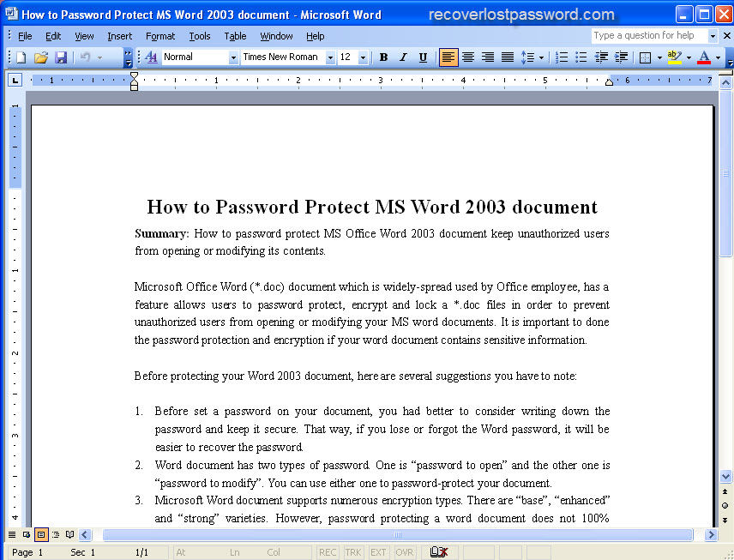This screenshot has height=560, width=734.
Task: Toggle Align Left paragraph alignment
Action: [x=448, y=57]
